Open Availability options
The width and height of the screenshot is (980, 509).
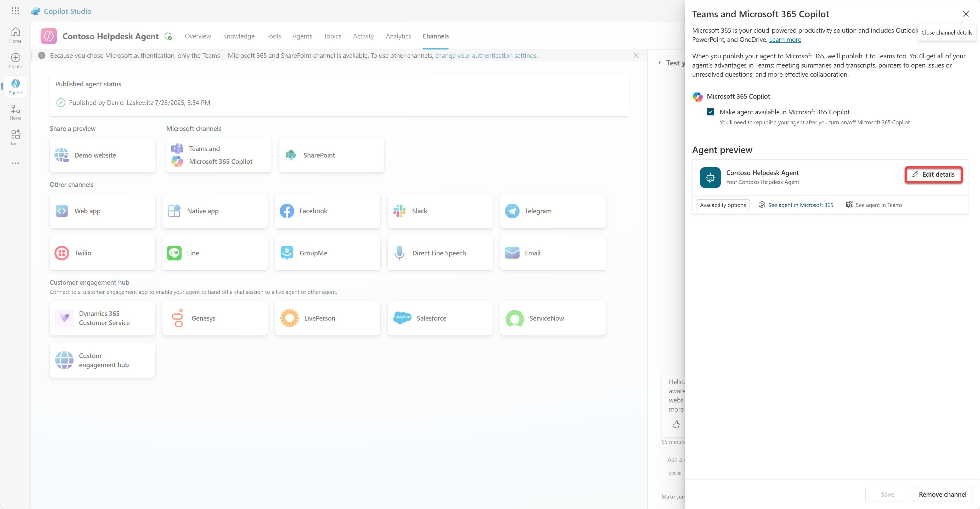click(723, 205)
